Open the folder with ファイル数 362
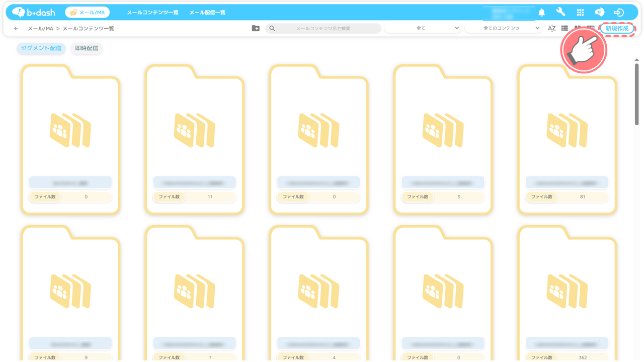The height and width of the screenshot is (362, 644). tap(568, 294)
